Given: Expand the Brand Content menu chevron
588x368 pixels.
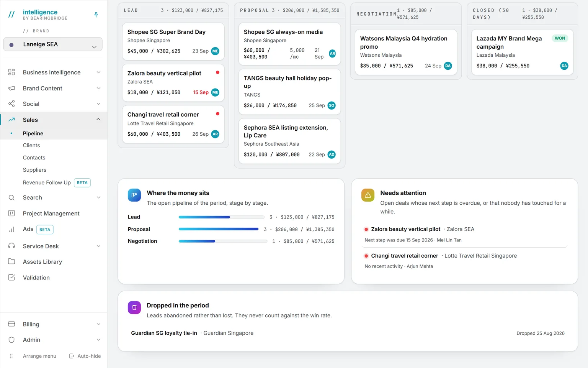Looking at the screenshot, I should pyautogui.click(x=98, y=88).
